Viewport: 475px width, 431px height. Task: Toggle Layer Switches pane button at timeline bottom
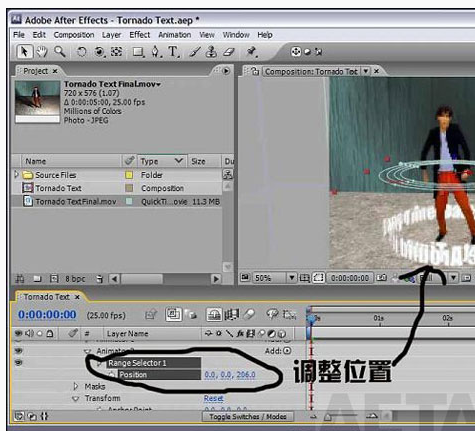(x=19, y=416)
